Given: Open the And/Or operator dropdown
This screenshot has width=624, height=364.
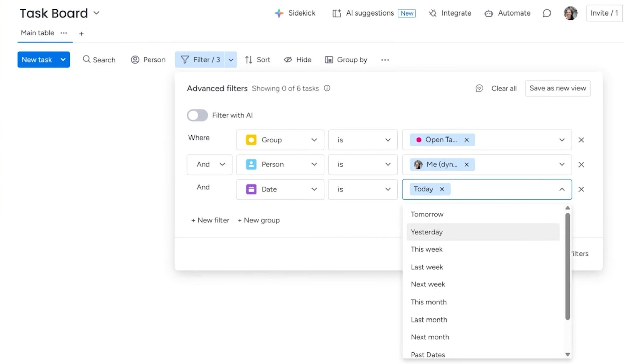Looking at the screenshot, I should pos(210,164).
